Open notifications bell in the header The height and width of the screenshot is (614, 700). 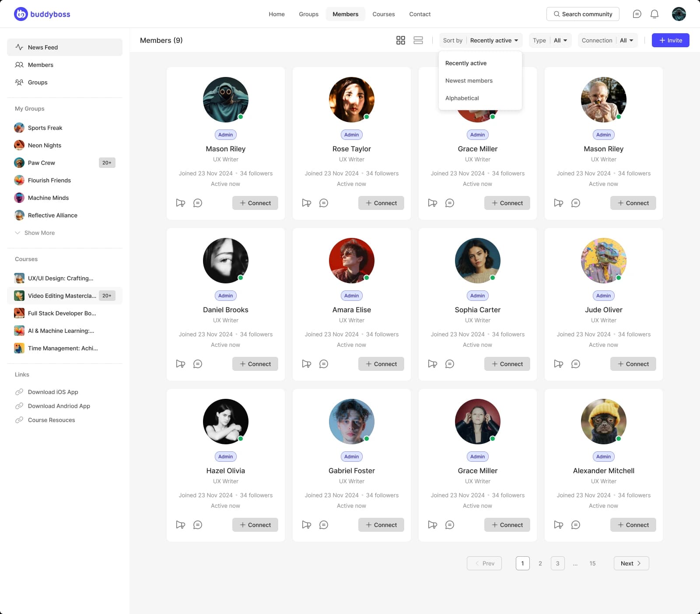tap(654, 14)
